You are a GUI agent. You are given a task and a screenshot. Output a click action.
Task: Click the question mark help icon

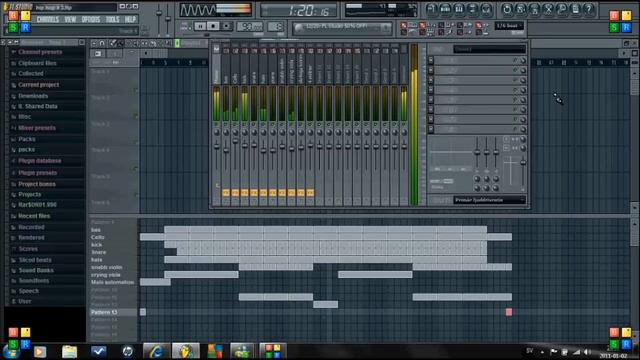click(x=589, y=9)
